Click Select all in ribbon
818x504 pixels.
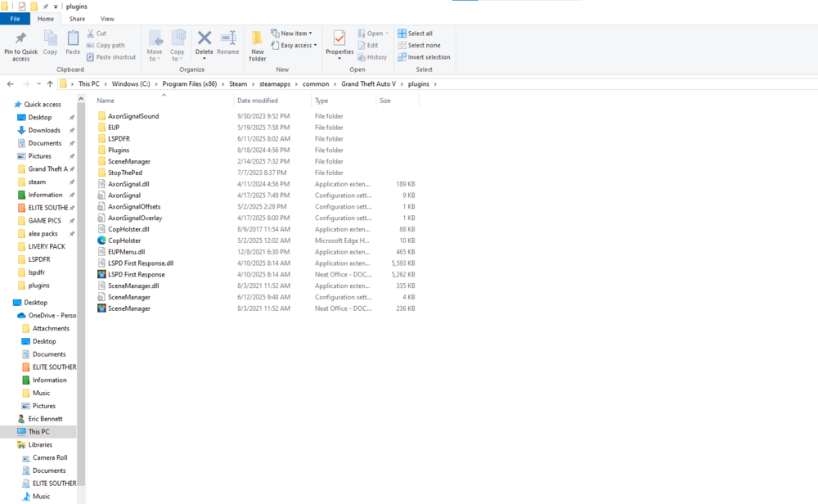(416, 34)
